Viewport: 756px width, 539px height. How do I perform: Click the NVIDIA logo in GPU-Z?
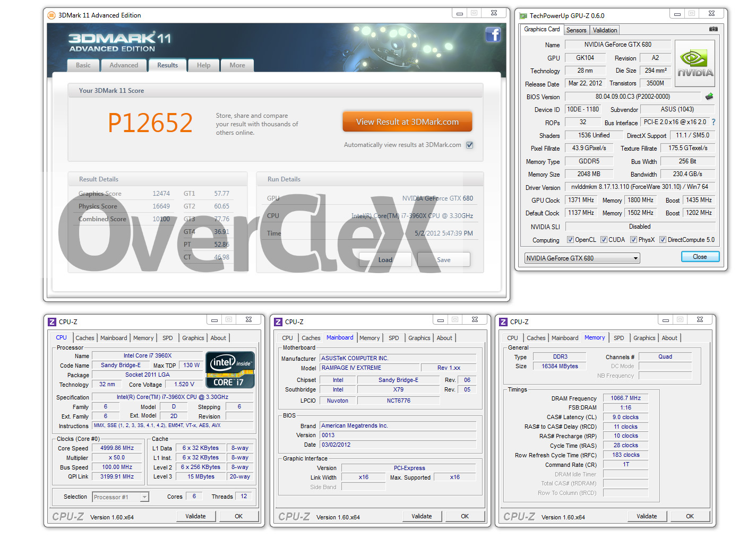[x=694, y=63]
